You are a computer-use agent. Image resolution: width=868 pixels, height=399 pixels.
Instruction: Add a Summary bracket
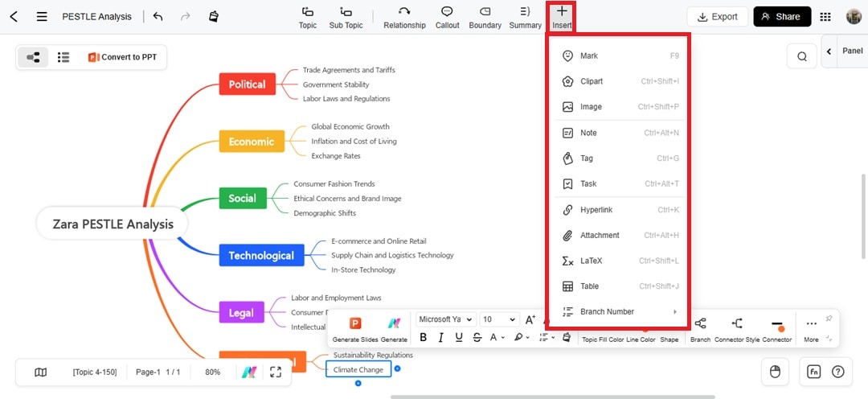(526, 18)
